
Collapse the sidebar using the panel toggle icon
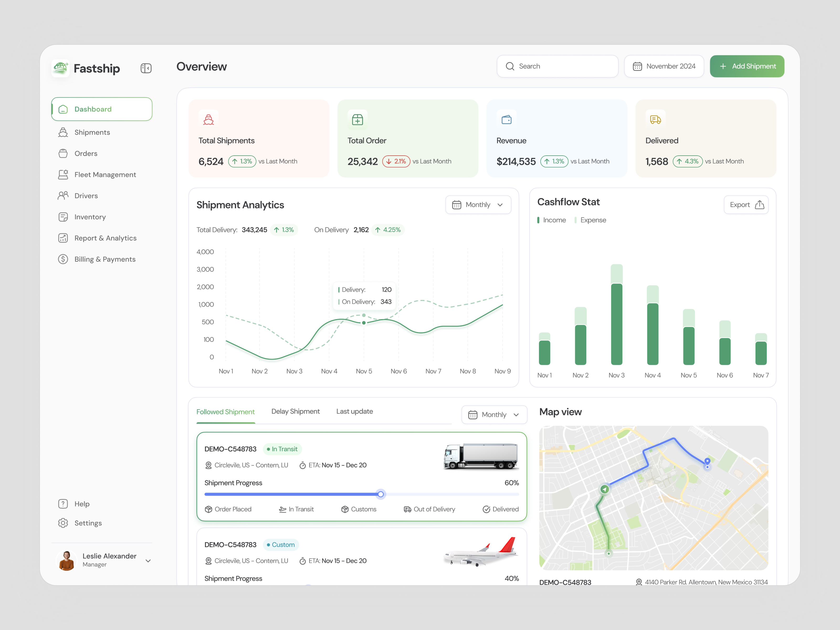[x=146, y=68]
